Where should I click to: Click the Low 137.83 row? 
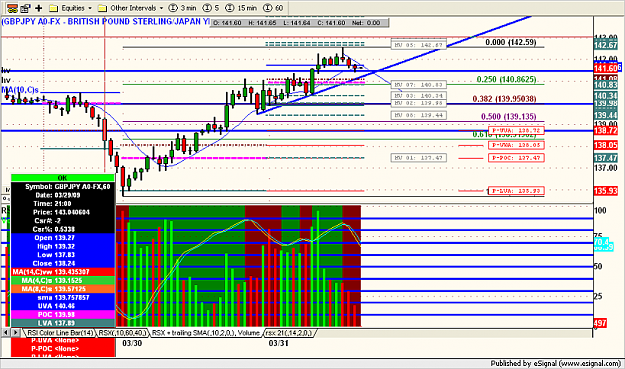(x=63, y=255)
